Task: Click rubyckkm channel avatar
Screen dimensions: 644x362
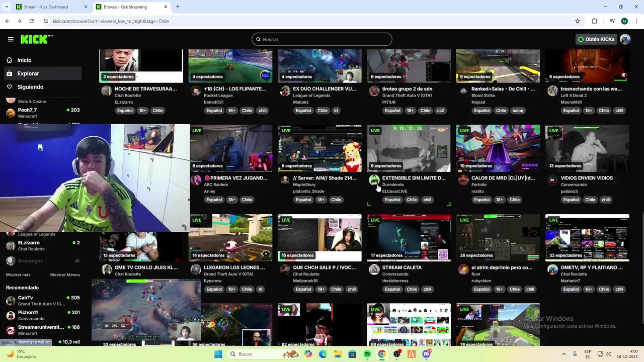Action: [463, 269]
